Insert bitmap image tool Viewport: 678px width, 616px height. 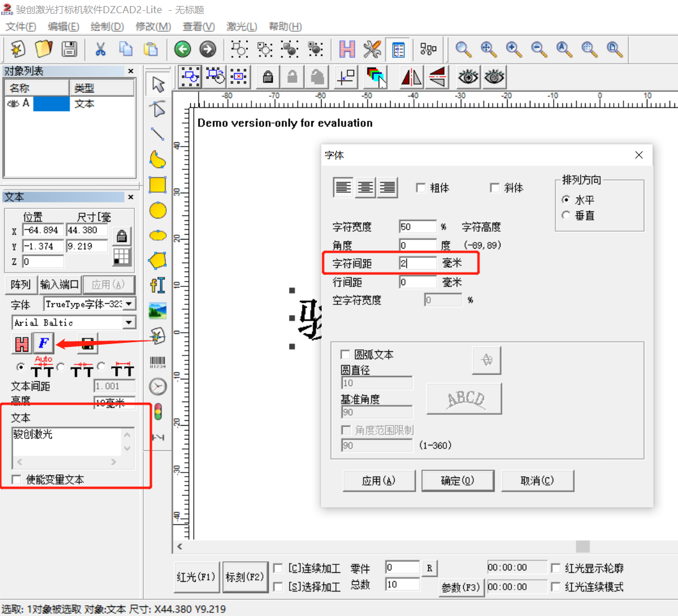coord(158,310)
